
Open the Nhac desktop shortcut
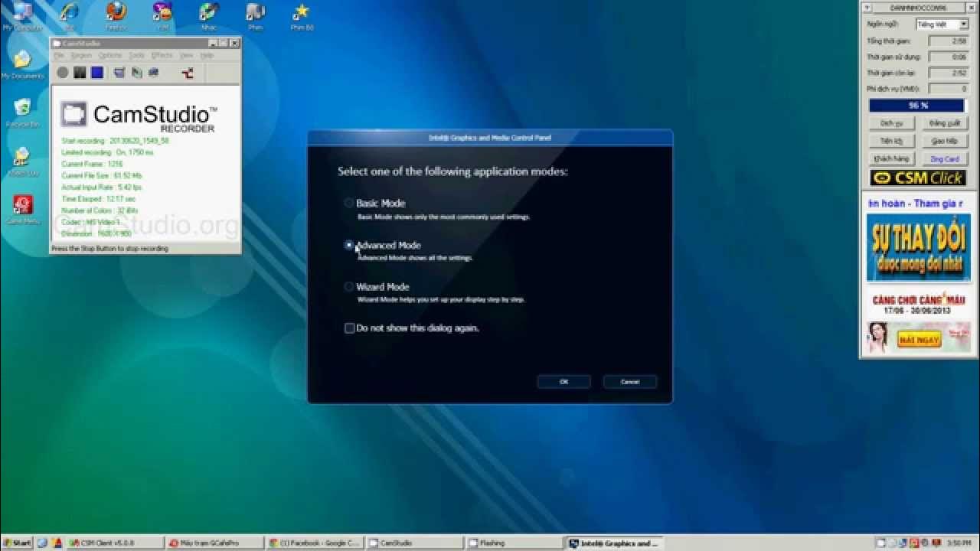tap(208, 17)
